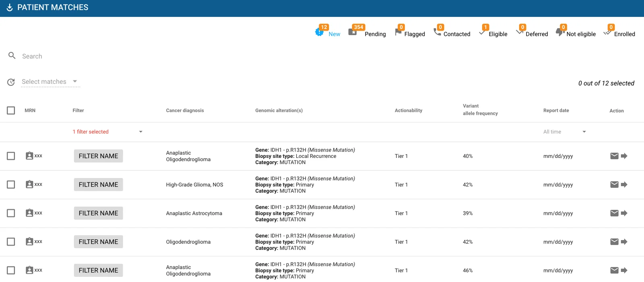Open patient icon in High-Grade Glioma row
The image size is (644, 282).
coord(29,185)
